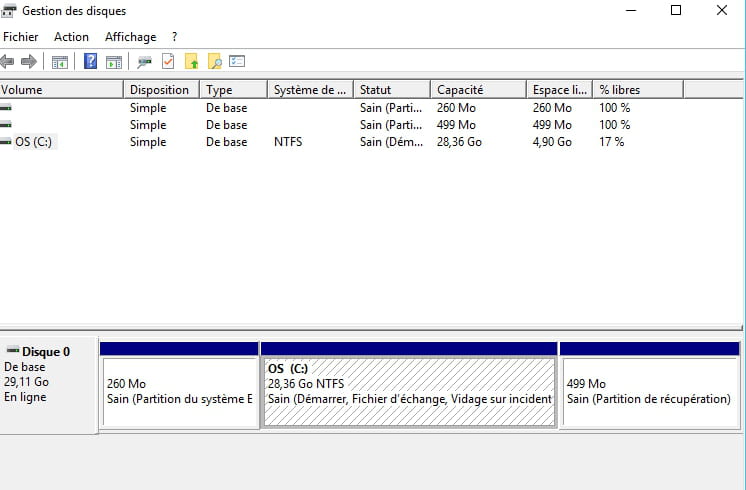Click the yellow folder with green arrow icon
This screenshot has width=746, height=490.
point(192,62)
